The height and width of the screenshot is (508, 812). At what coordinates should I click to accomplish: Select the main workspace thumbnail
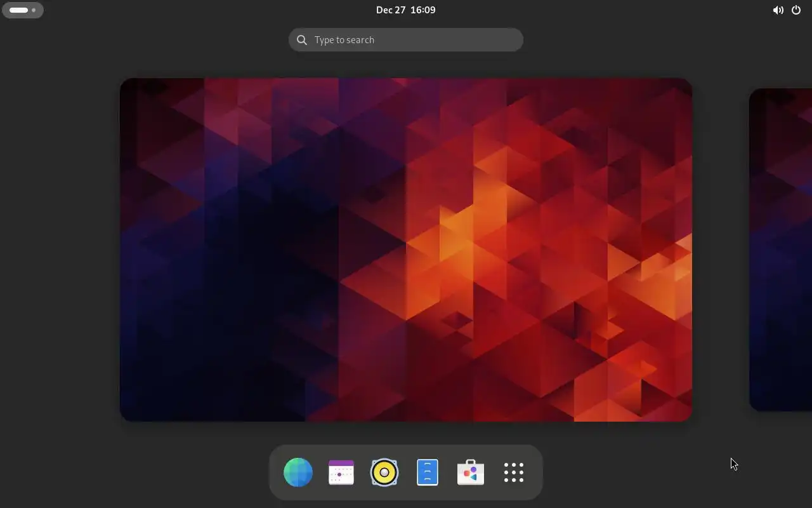point(406,250)
